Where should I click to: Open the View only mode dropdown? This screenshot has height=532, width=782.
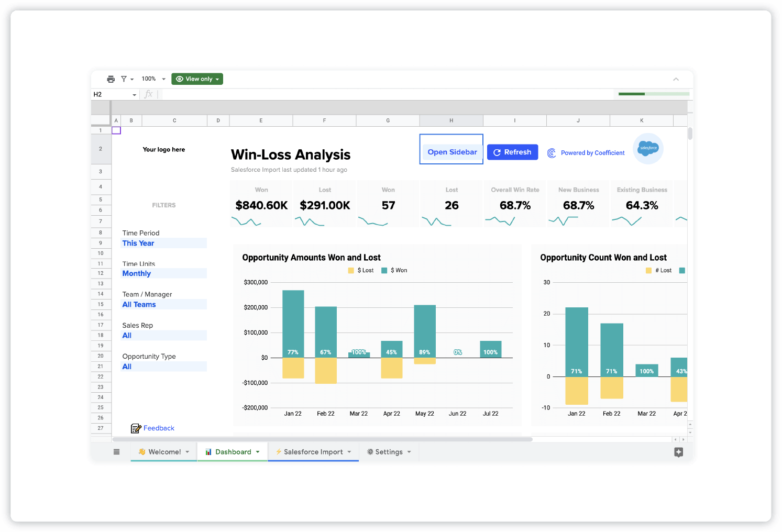click(197, 79)
